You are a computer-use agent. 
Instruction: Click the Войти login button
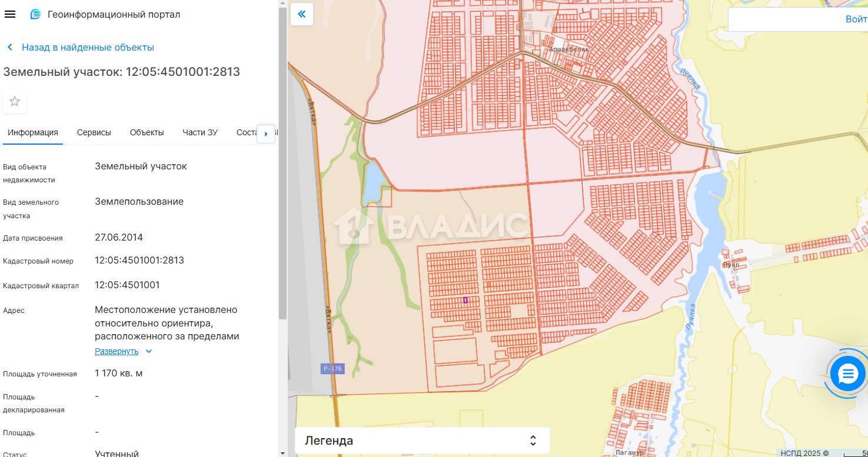[x=856, y=19]
